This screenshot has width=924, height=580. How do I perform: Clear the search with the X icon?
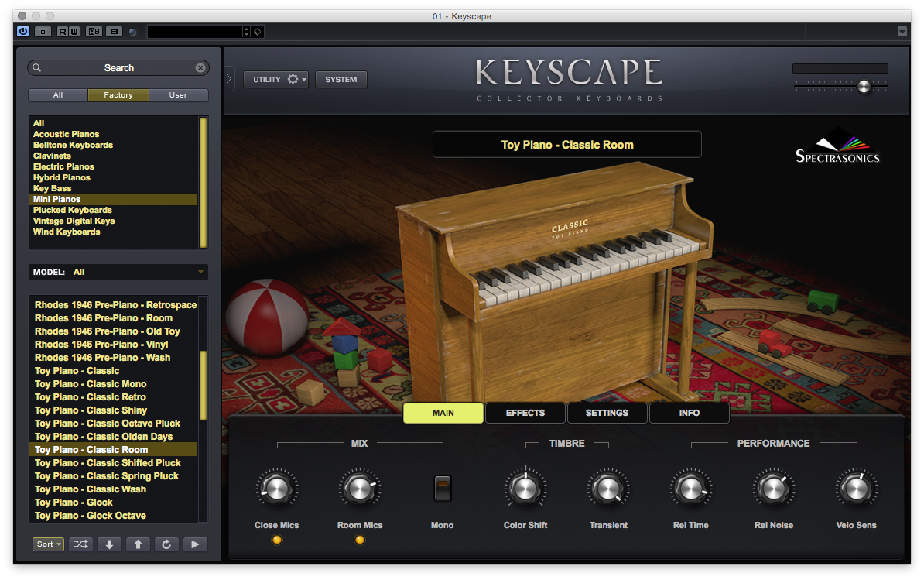point(200,68)
